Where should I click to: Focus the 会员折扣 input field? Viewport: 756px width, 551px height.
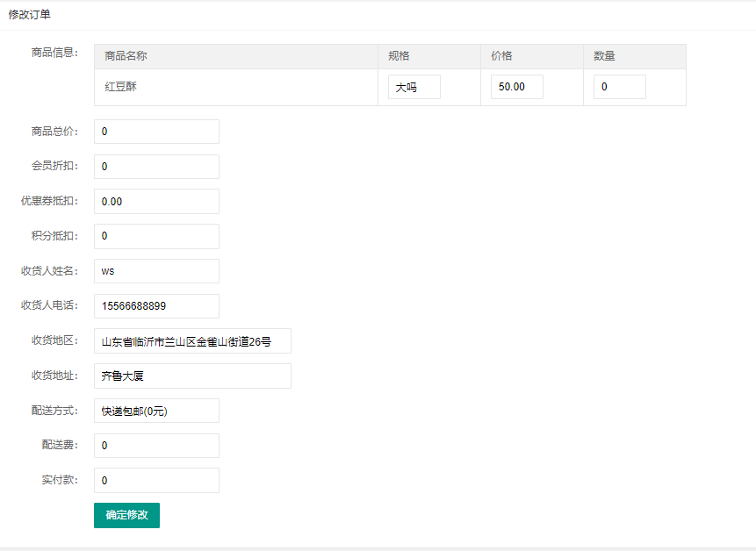(156, 167)
